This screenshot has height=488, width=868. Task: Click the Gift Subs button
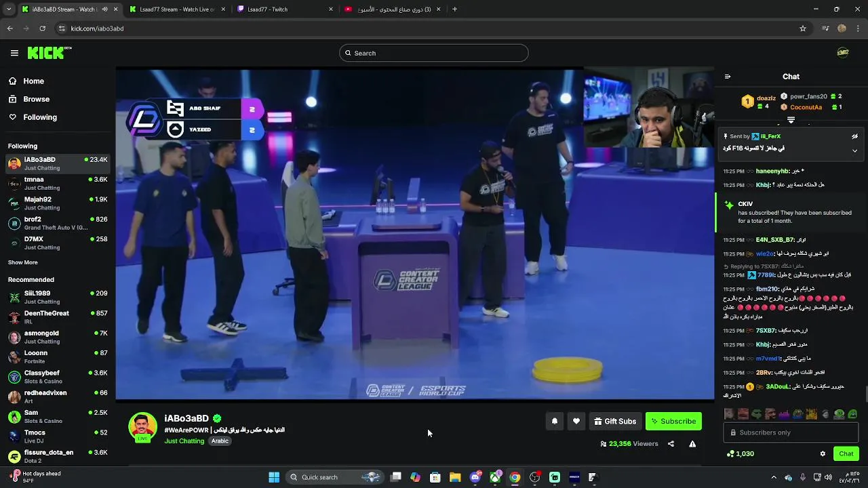click(615, 421)
